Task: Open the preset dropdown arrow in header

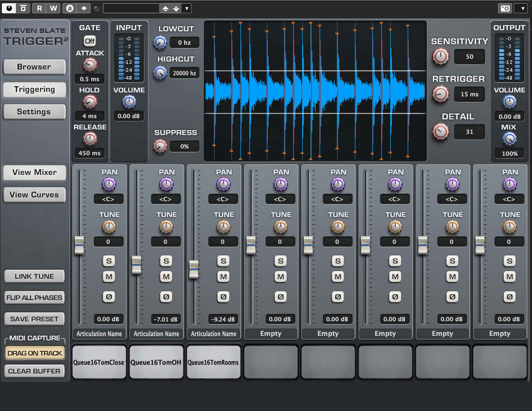Action: point(187,8)
